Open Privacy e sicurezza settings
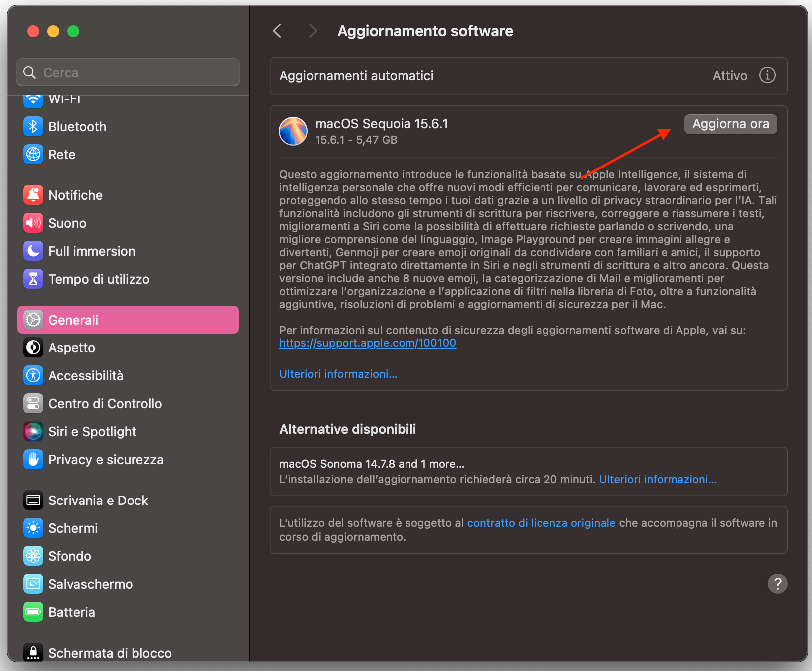812x671 pixels. (33, 459)
